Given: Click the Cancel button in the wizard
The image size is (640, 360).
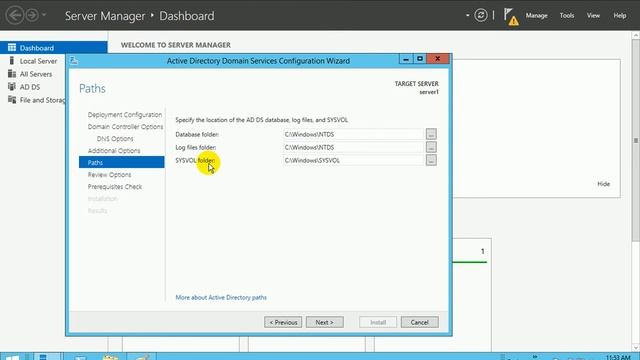Looking at the screenshot, I should click(420, 322).
